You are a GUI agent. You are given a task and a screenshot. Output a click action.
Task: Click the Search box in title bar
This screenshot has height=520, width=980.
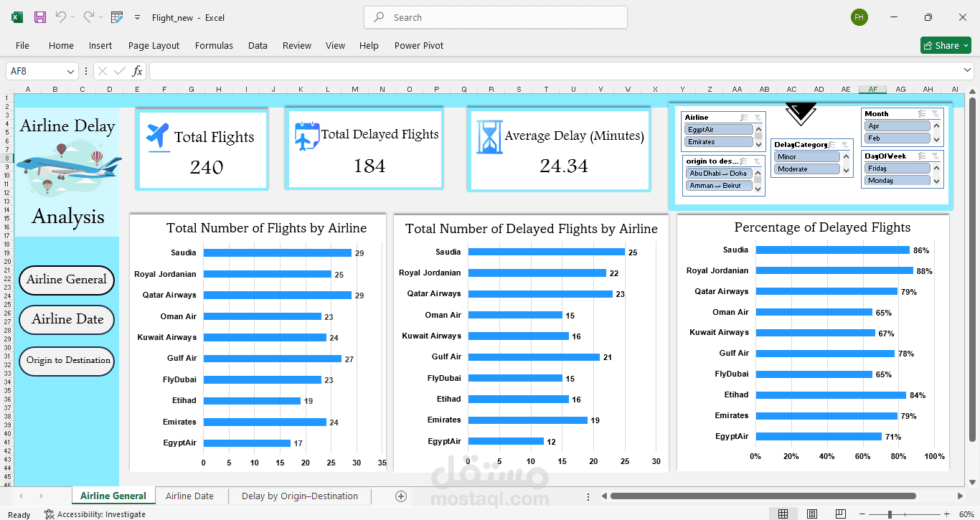[496, 17]
